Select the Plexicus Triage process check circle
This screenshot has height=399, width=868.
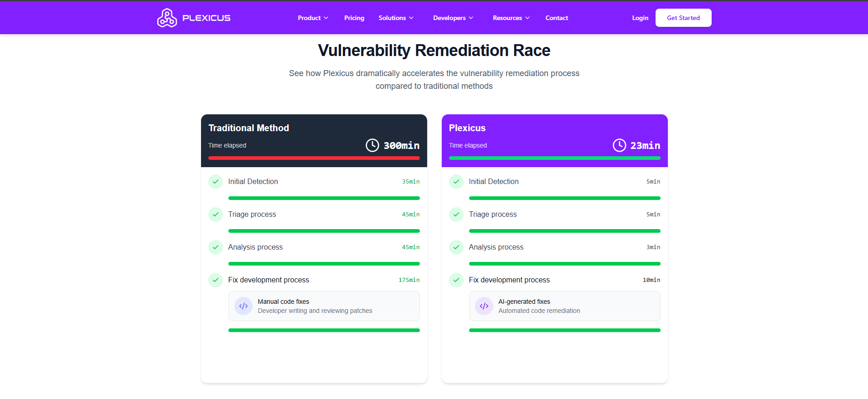click(x=456, y=215)
